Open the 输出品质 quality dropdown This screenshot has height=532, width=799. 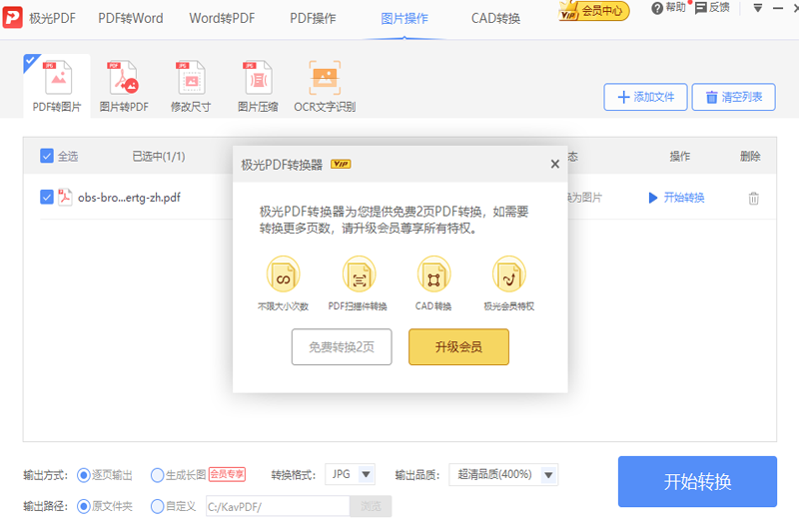(547, 474)
